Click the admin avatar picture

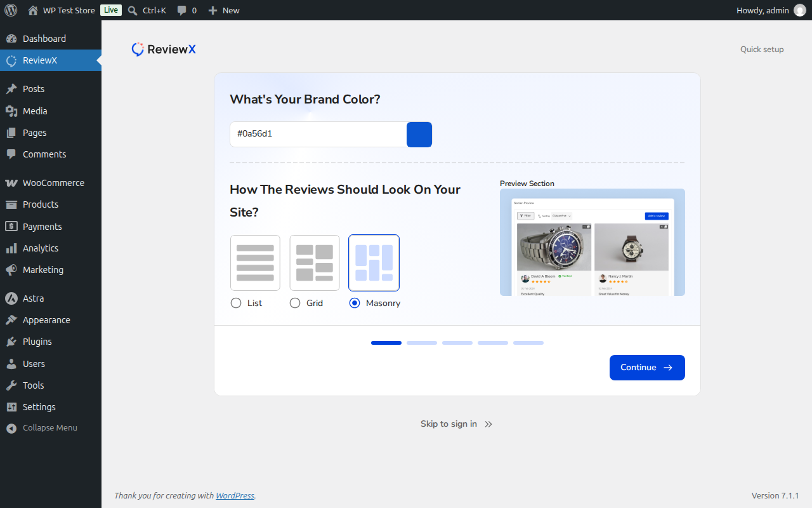coord(800,10)
